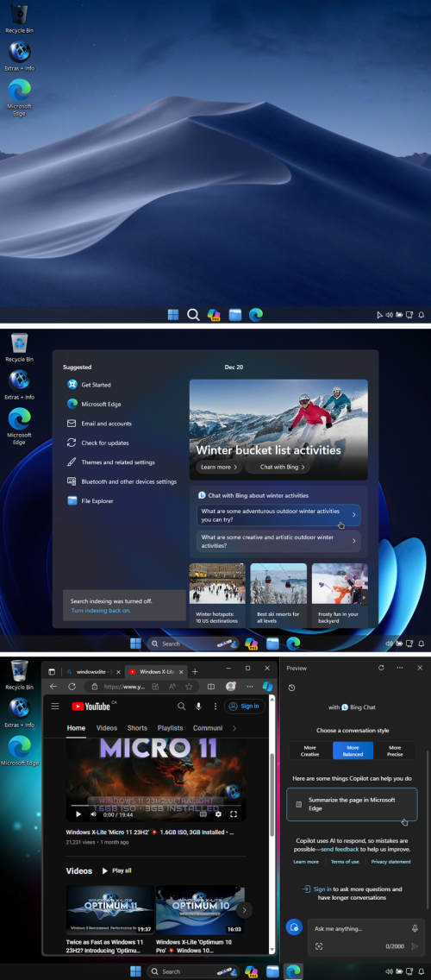The image size is (431, 980).
Task: Click the magnifier search icon on the taskbar
Action: click(193, 315)
